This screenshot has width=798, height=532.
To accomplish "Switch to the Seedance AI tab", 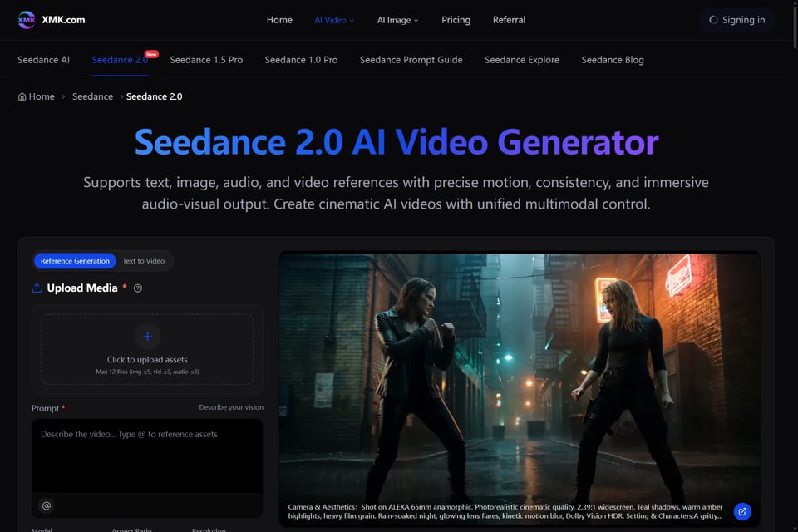I will pyautogui.click(x=44, y=60).
